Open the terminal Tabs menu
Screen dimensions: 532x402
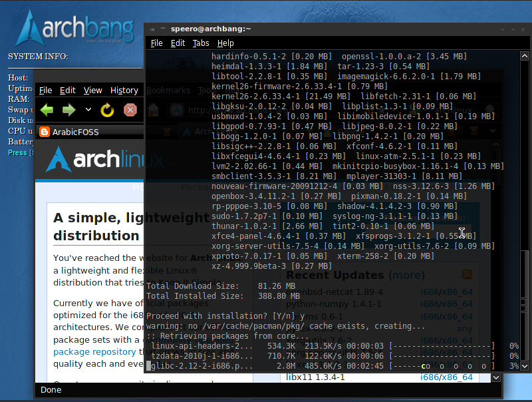pos(201,43)
